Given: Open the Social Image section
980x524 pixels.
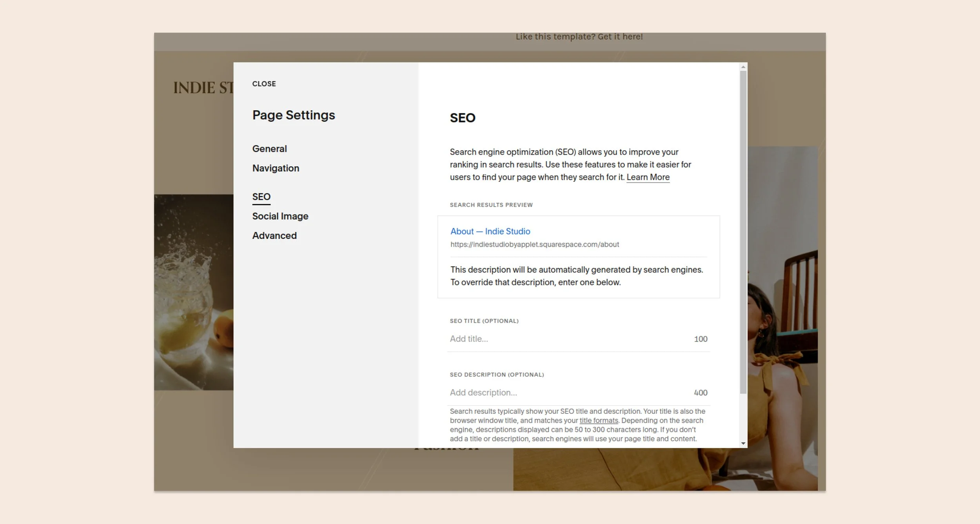Looking at the screenshot, I should (280, 216).
